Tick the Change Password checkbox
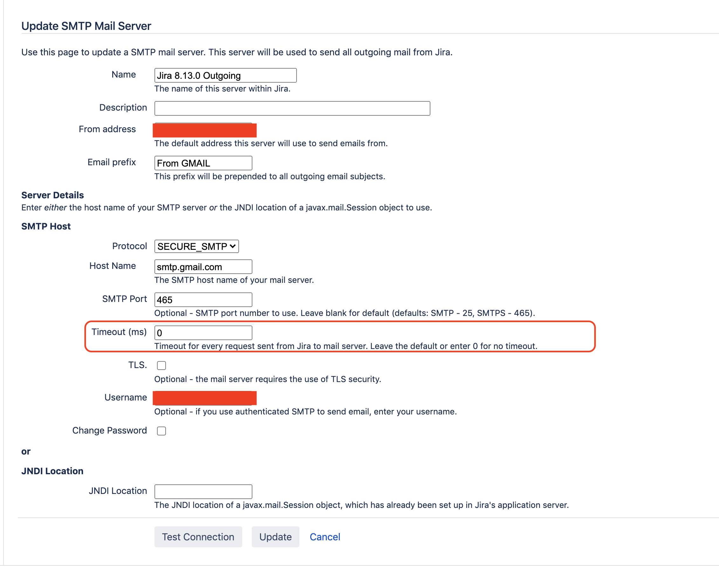The width and height of the screenshot is (719, 588). pos(161,431)
